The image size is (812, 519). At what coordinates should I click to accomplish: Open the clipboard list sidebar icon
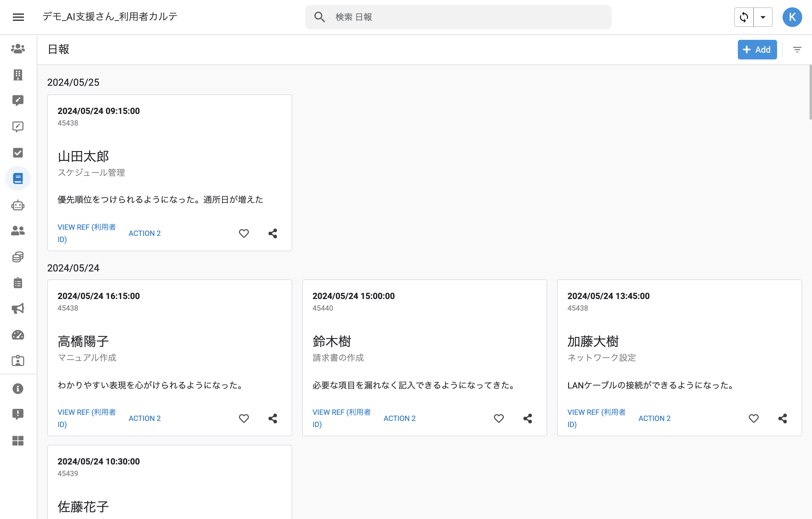click(x=18, y=283)
